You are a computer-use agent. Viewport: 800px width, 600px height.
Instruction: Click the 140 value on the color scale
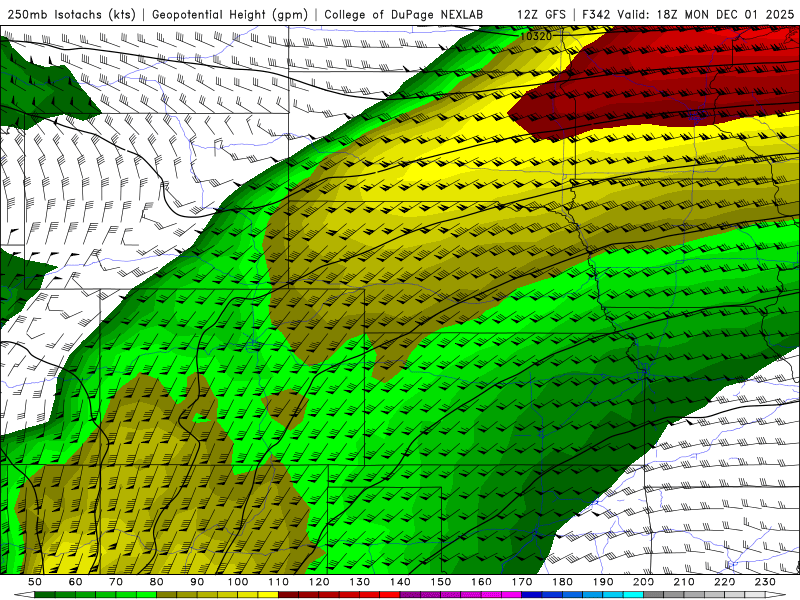click(400, 582)
